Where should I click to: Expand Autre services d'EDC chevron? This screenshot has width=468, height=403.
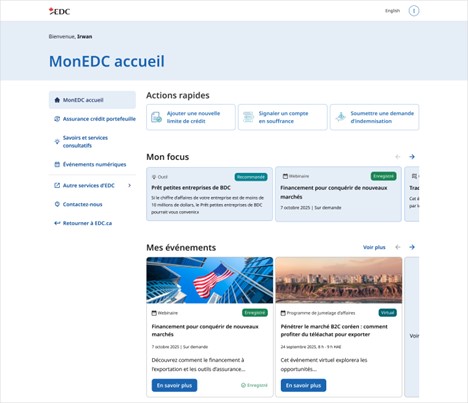point(130,185)
